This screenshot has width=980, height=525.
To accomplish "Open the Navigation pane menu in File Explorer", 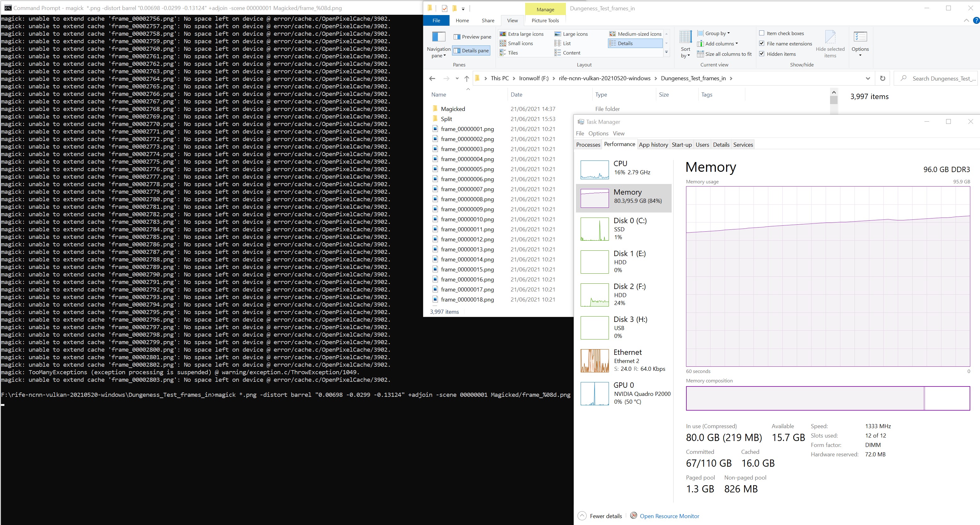I will [438, 45].
